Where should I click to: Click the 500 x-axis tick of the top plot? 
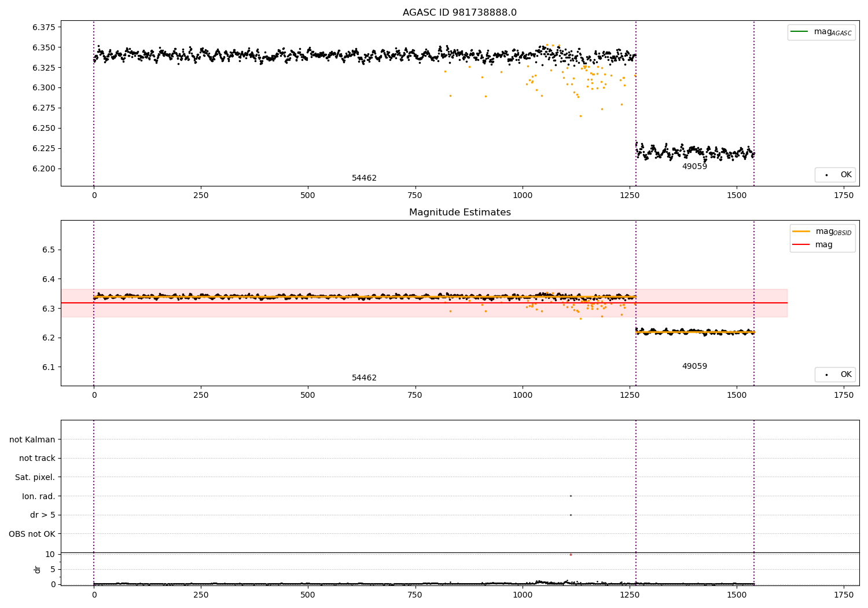pos(308,196)
